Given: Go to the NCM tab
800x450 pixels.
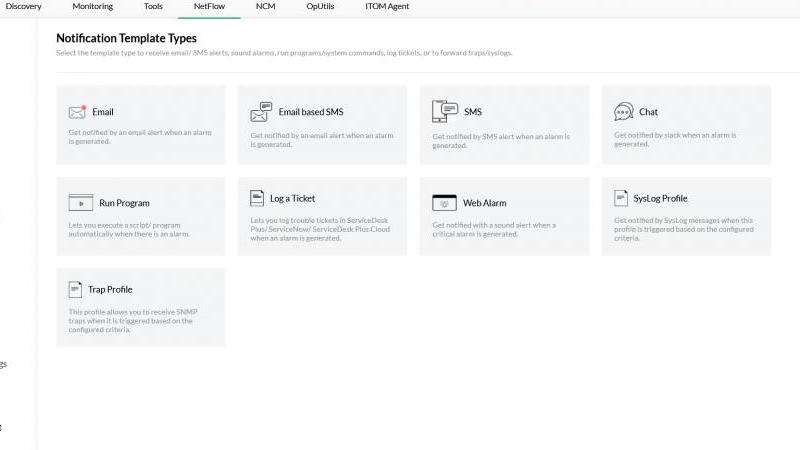Looking at the screenshot, I should point(265,7).
